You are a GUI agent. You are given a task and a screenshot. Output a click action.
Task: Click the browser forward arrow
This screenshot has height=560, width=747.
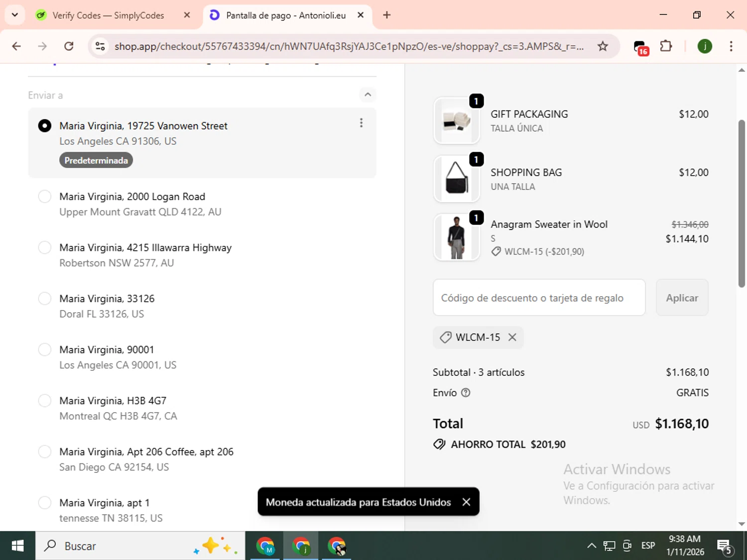tap(42, 46)
